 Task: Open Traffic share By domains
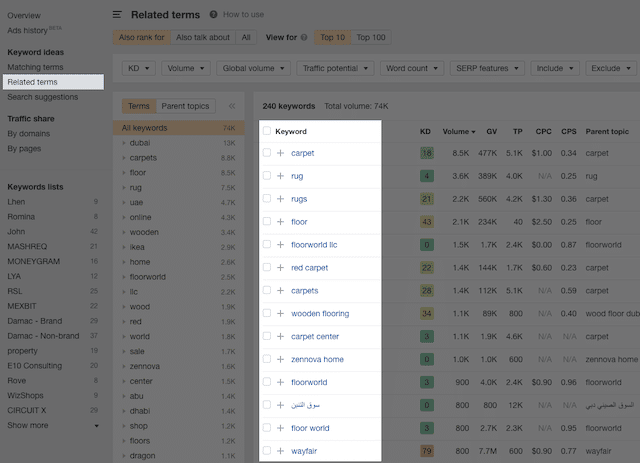29,134
